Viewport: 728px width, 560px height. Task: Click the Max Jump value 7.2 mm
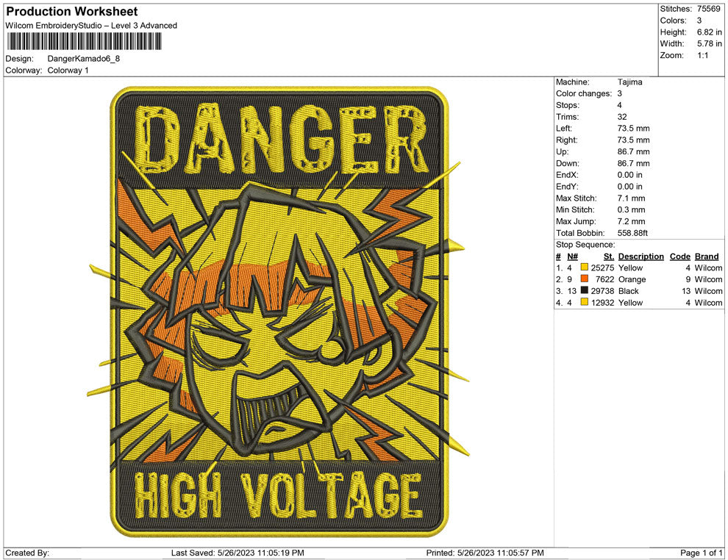click(x=631, y=221)
